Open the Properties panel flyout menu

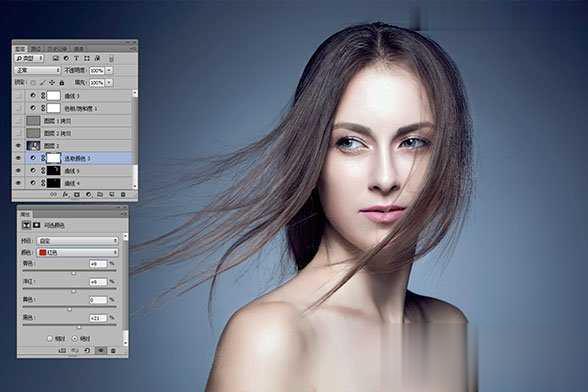pos(123,214)
